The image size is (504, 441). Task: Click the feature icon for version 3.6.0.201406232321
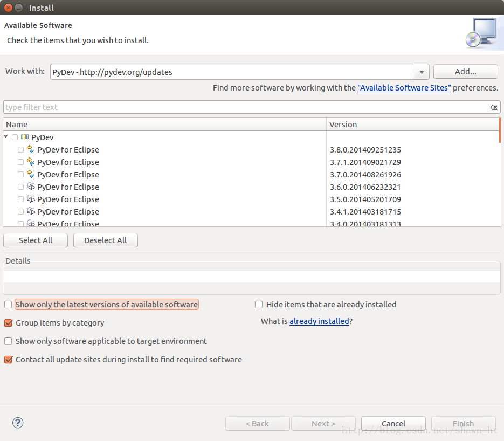[x=31, y=187]
